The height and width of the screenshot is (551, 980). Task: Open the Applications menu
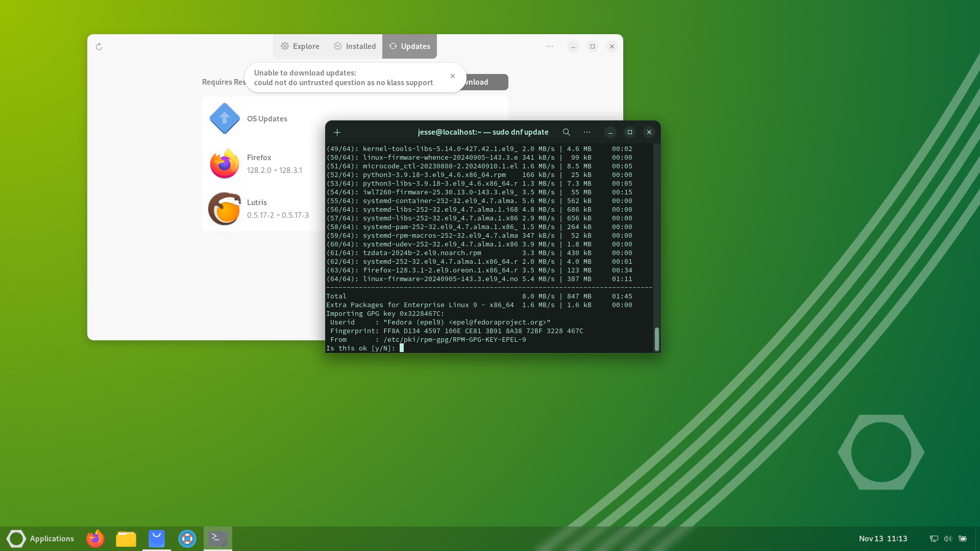(x=40, y=539)
